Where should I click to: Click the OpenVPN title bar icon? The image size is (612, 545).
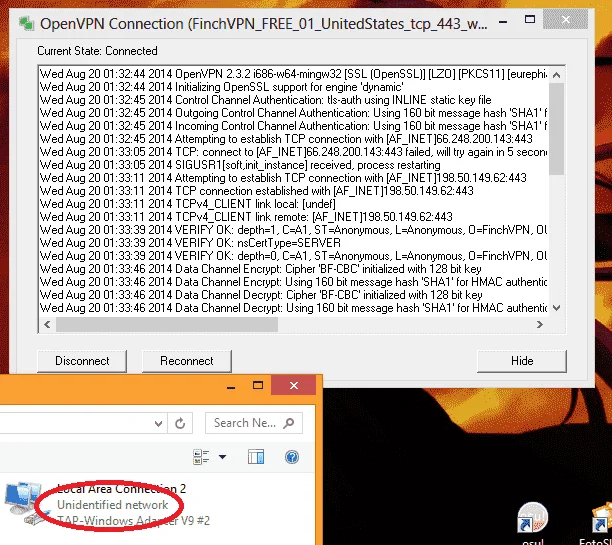click(x=27, y=23)
